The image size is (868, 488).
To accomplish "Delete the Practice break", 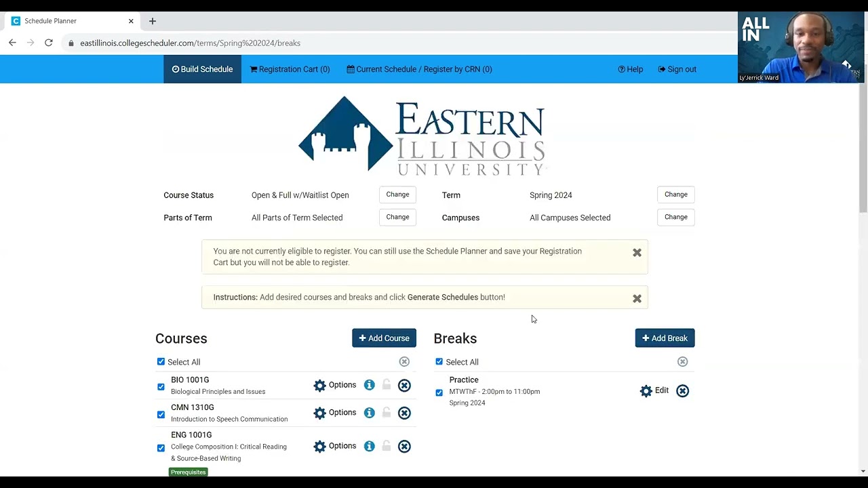I will (x=682, y=391).
